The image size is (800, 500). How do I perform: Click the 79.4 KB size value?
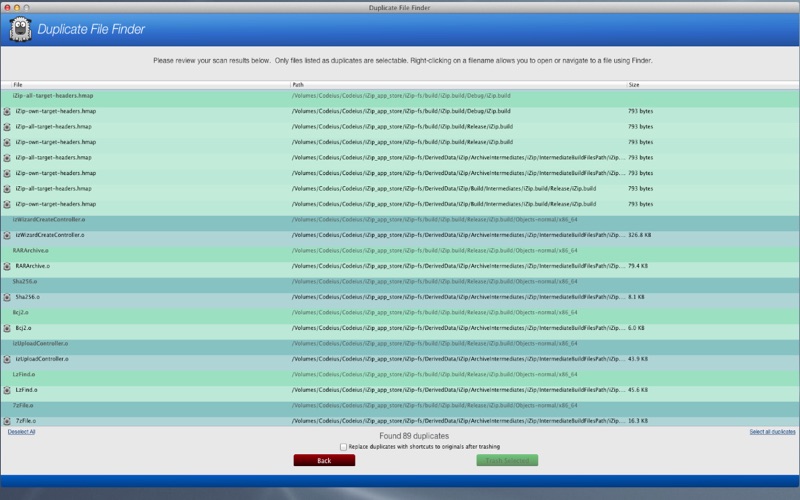[x=638, y=266]
